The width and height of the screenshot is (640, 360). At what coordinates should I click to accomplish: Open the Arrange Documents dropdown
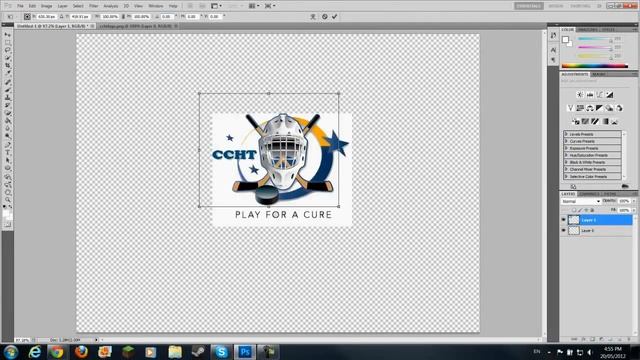254,6
